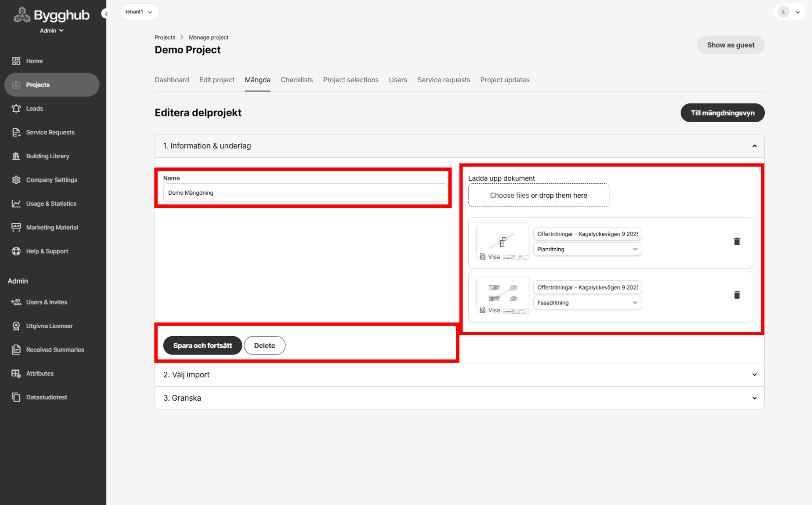The width and height of the screenshot is (812, 505).
Task: Open Leads from the sidebar
Action: click(34, 108)
